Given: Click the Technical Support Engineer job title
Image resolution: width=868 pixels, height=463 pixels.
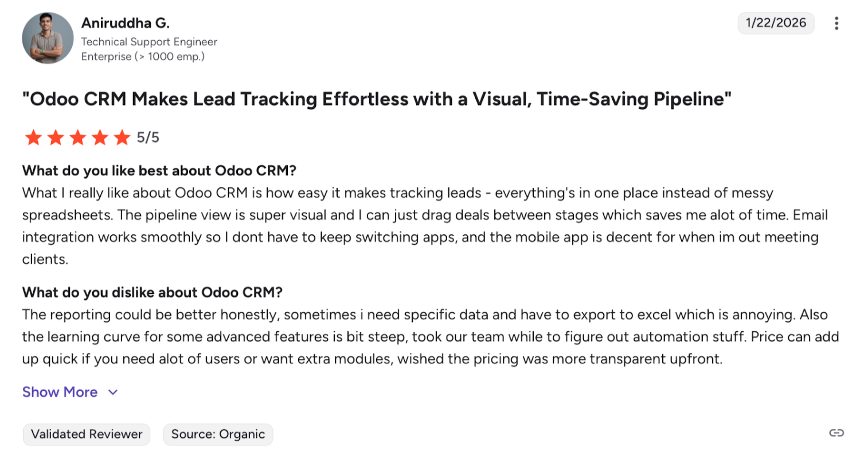Looking at the screenshot, I should (149, 42).
